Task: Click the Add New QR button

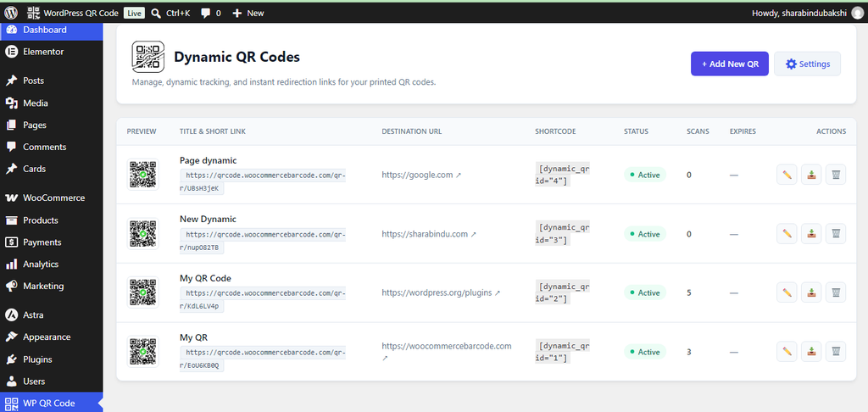Action: [730, 64]
